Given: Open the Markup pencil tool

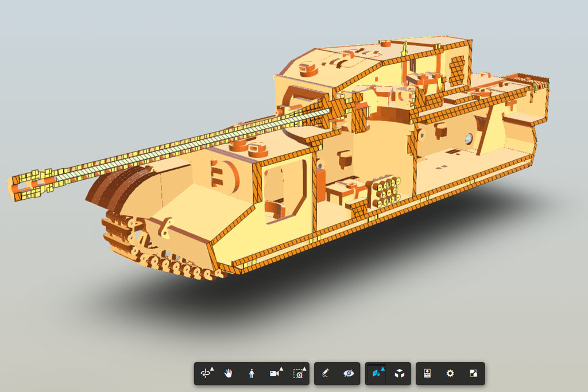Looking at the screenshot, I should click(326, 373).
